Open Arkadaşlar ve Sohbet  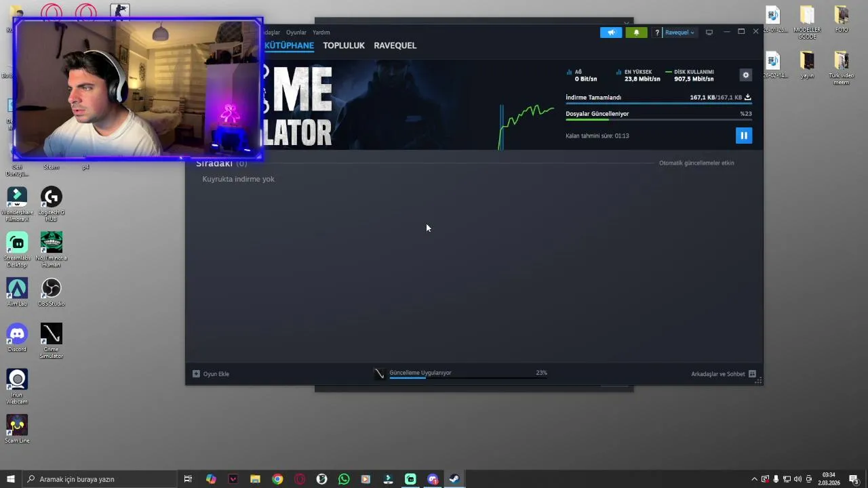[724, 373]
